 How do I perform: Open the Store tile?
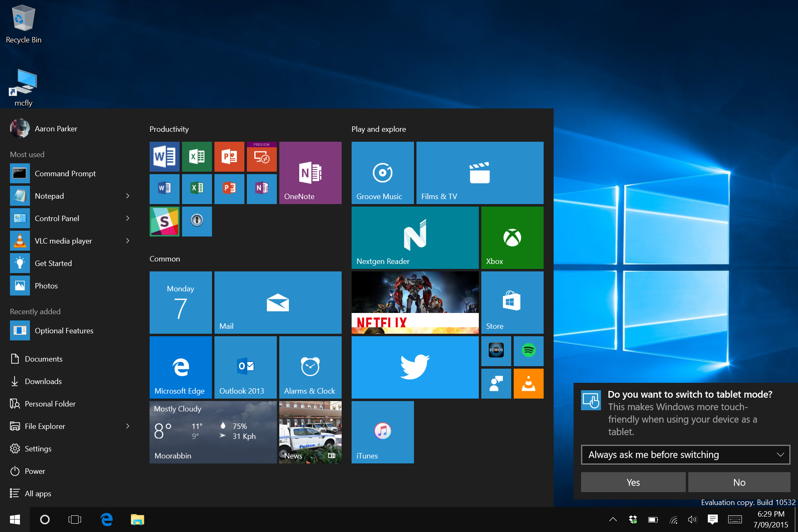pos(512,303)
